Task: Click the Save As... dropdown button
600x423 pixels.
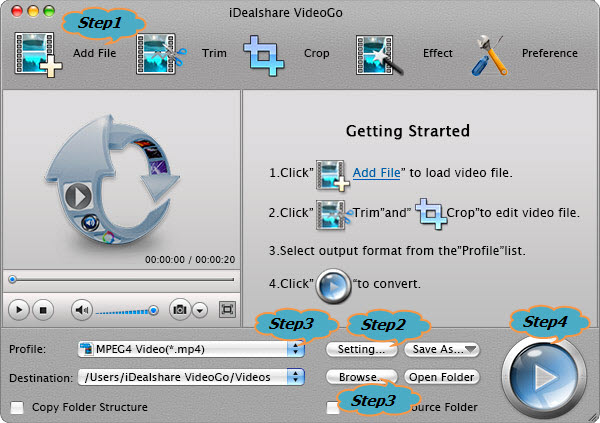Action: [442, 349]
